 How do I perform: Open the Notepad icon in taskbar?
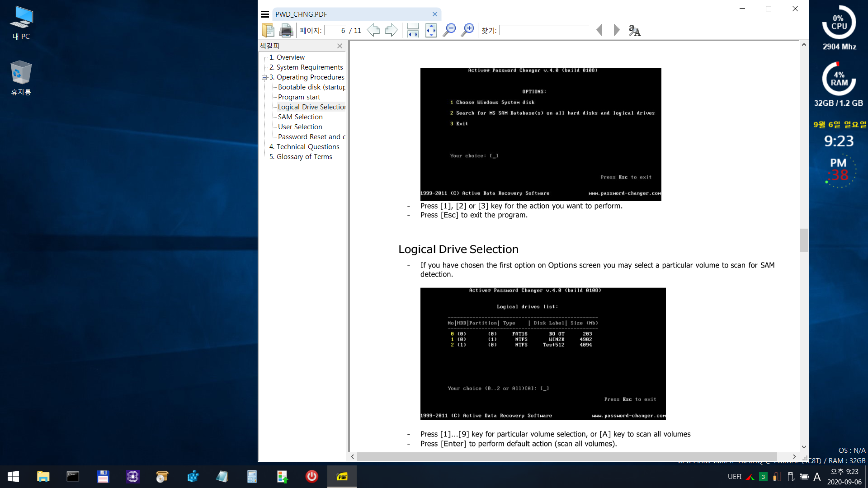click(222, 477)
